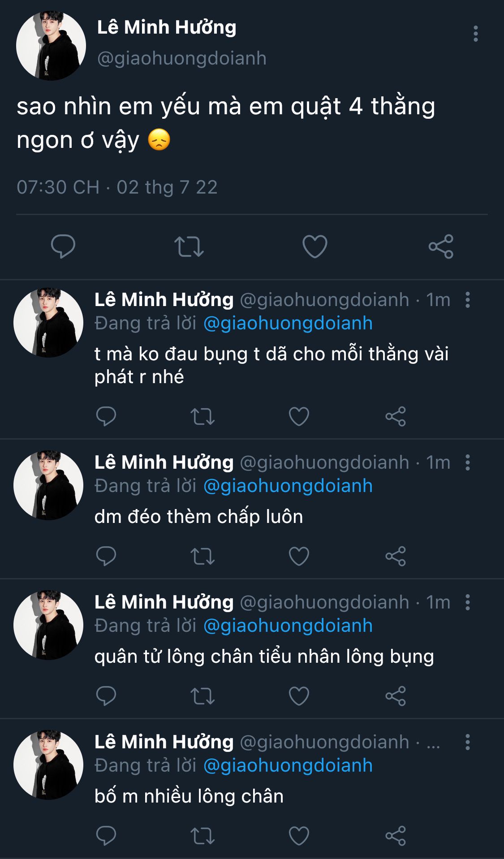Open @giaohuongdoianh link in the "bố m nhiều lông chân" reply
The width and height of the screenshot is (504, 859).
(288, 765)
